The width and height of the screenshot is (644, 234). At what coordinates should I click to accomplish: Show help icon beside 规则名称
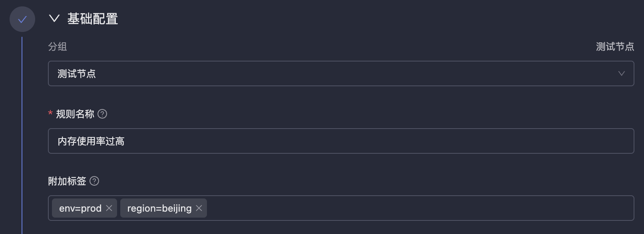pyautogui.click(x=102, y=114)
